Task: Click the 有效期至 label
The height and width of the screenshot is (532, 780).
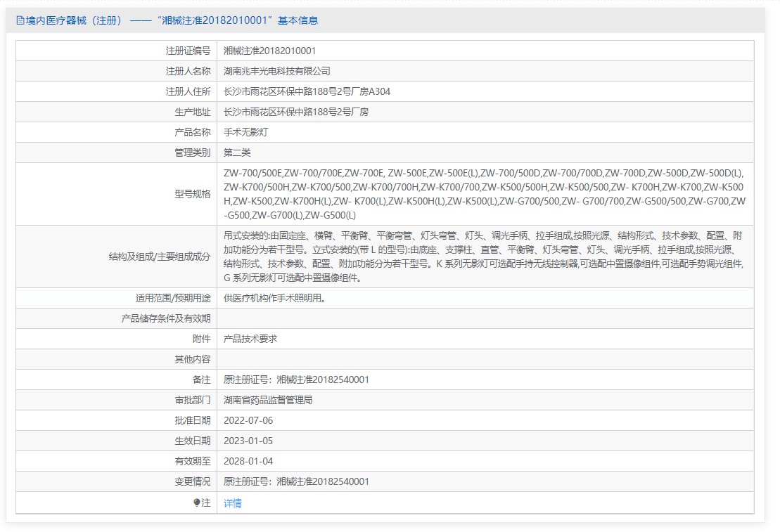Action: (193, 461)
